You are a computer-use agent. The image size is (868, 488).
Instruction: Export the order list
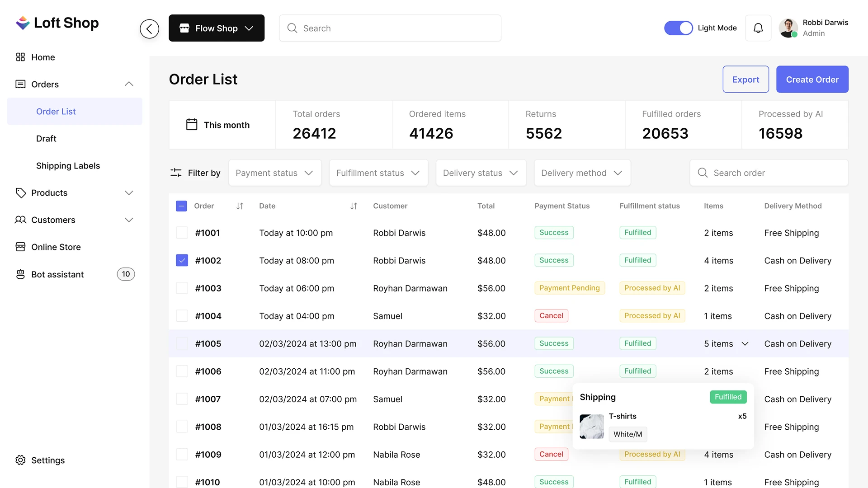pyautogui.click(x=745, y=79)
